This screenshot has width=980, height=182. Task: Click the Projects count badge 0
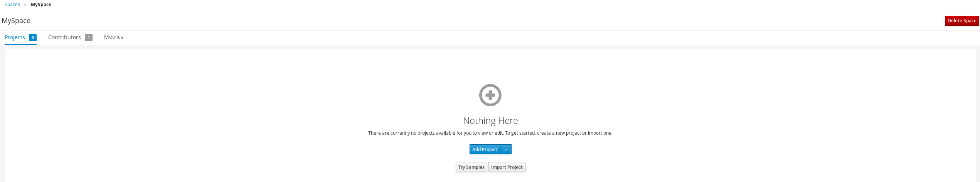tap(33, 38)
